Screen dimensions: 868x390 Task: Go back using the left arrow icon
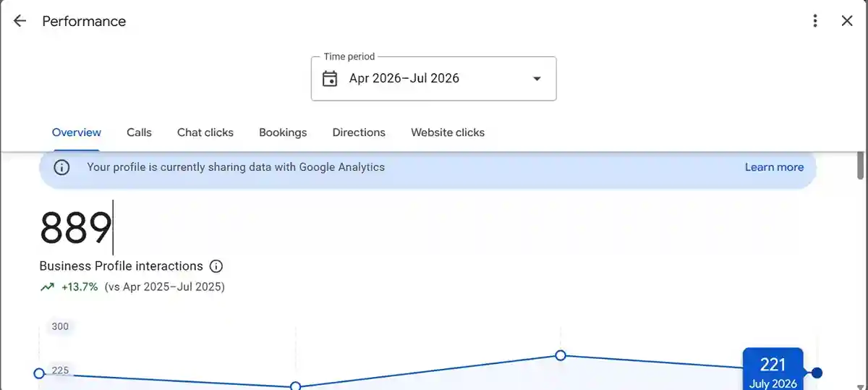[x=20, y=21]
